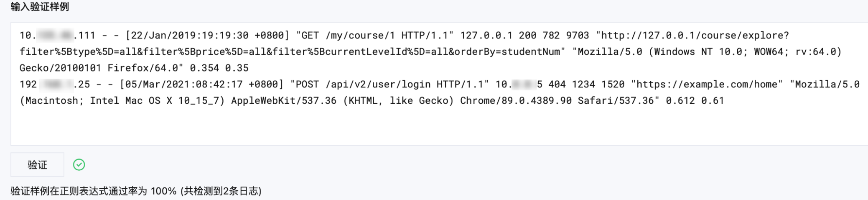This screenshot has width=868, height=200.
Task: Click the Chrome/89.0.4389.90 user agent text
Action: [x=516, y=101]
